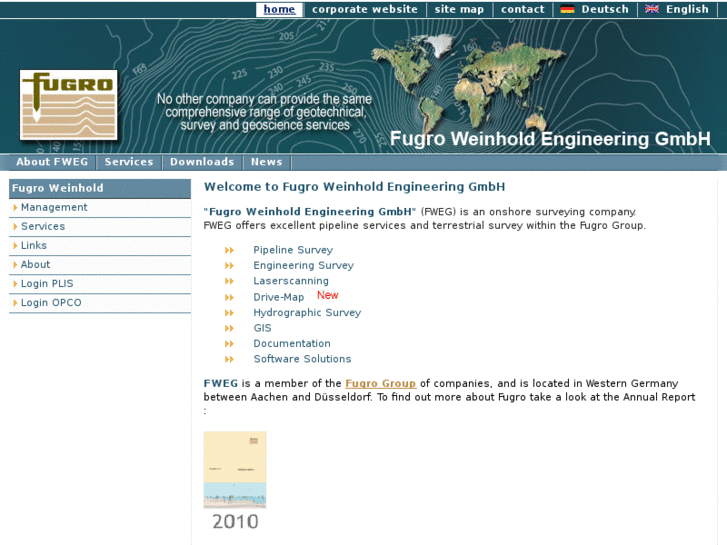Open Services in the sidebar
Image resolution: width=727 pixels, height=545 pixels.
(43, 226)
